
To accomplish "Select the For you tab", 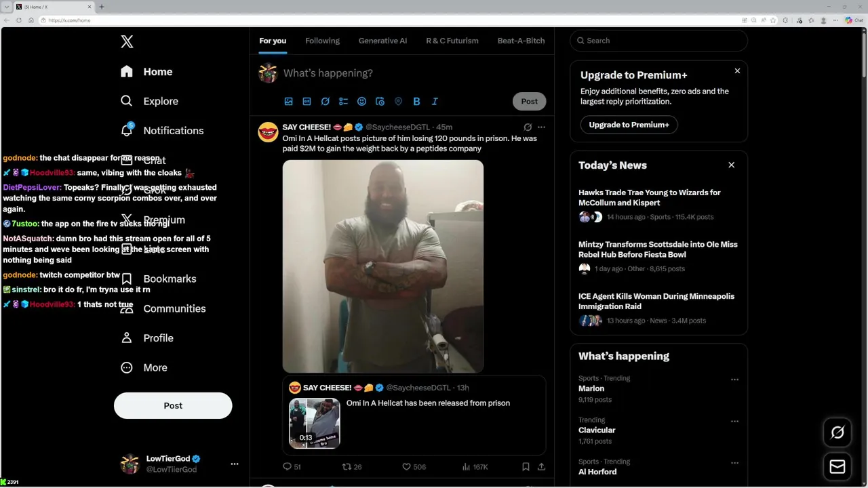I will [x=273, y=41].
